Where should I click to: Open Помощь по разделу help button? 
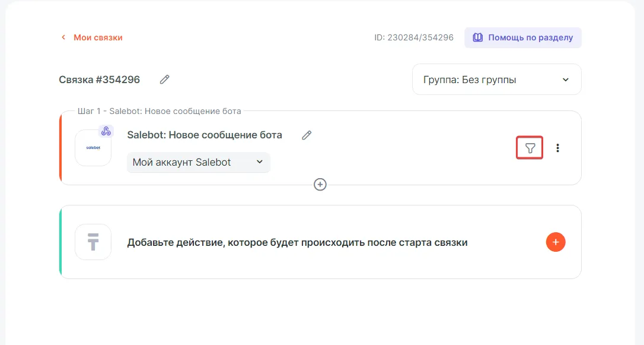click(522, 37)
